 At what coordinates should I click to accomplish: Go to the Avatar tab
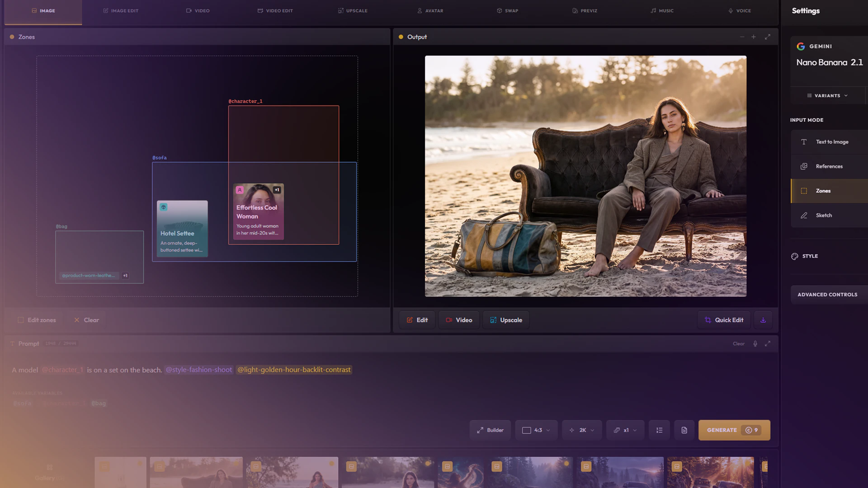coord(430,10)
